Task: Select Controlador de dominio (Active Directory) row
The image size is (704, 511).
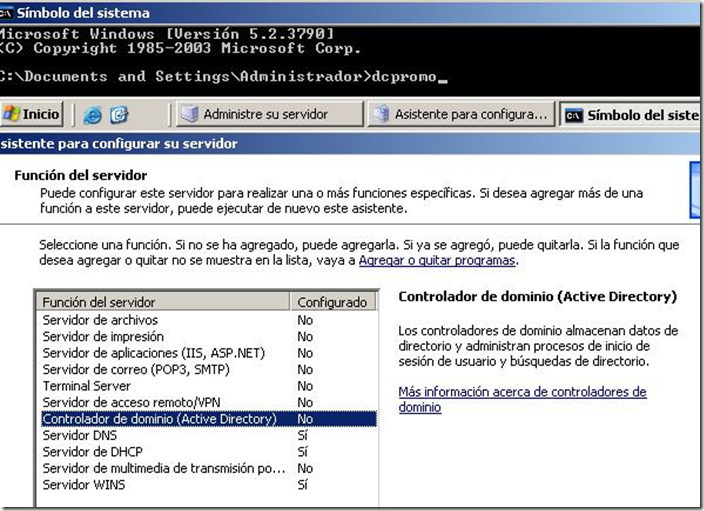Action: (x=209, y=419)
